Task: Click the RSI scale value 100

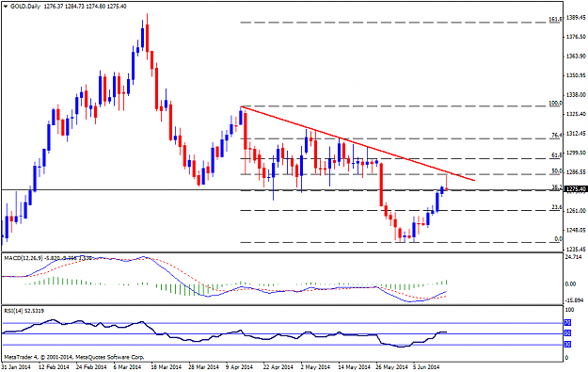Action: 569,310
